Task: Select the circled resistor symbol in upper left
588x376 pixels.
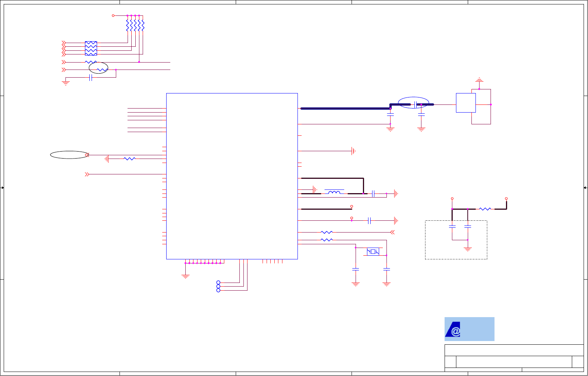Action: pos(102,70)
